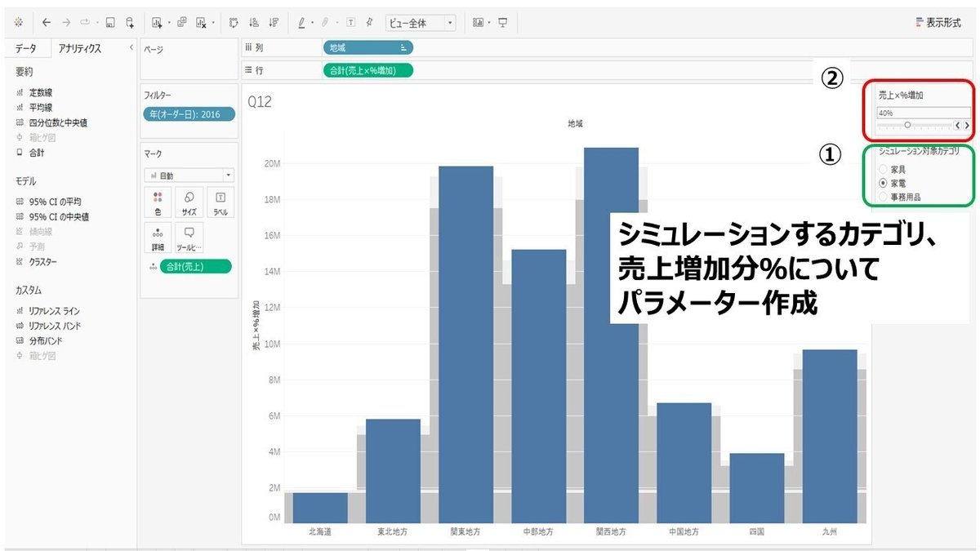This screenshot has width=980, height=551.
Task: Click the サイズ (Size) mark icon
Action: point(188,202)
